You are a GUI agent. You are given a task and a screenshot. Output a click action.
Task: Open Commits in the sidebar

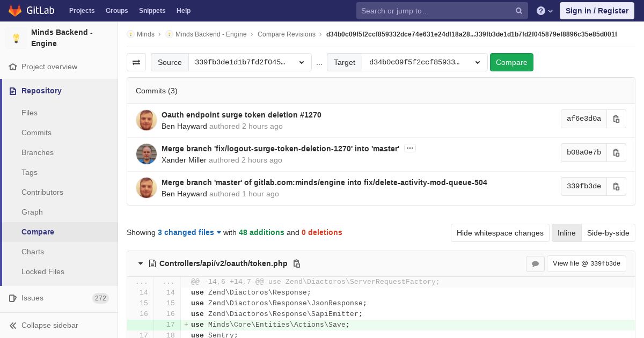[36, 133]
